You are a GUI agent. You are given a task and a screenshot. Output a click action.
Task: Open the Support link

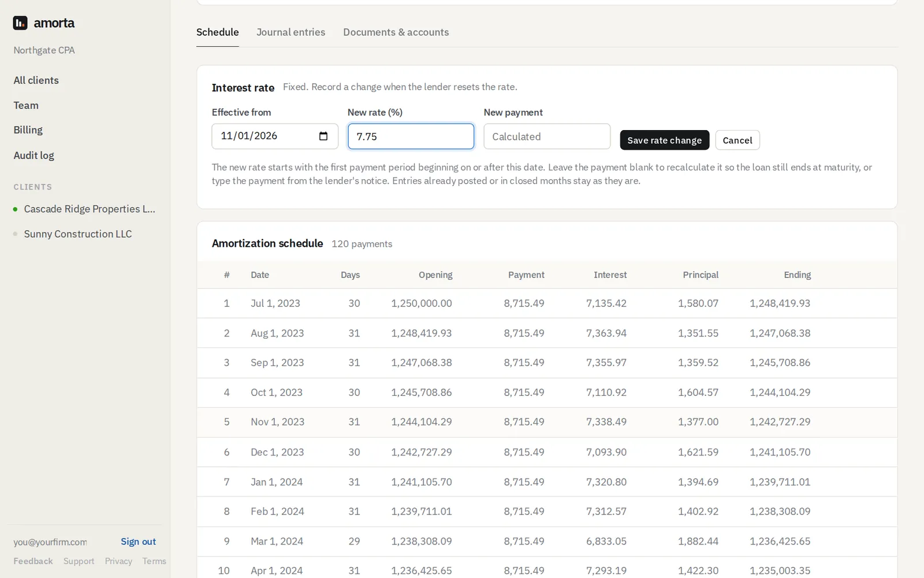(79, 561)
